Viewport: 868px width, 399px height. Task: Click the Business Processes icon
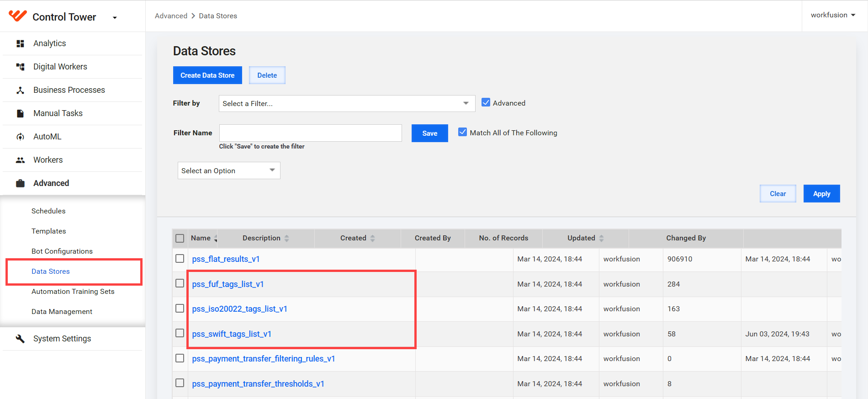[x=20, y=90]
